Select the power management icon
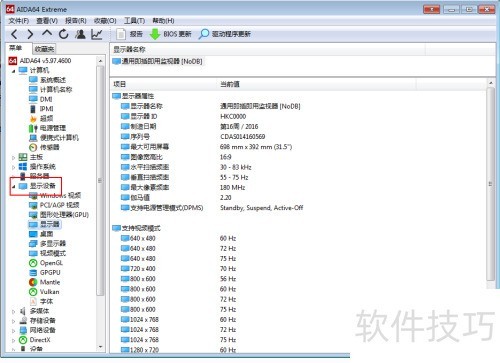This screenshot has height=363, width=500. (33, 128)
